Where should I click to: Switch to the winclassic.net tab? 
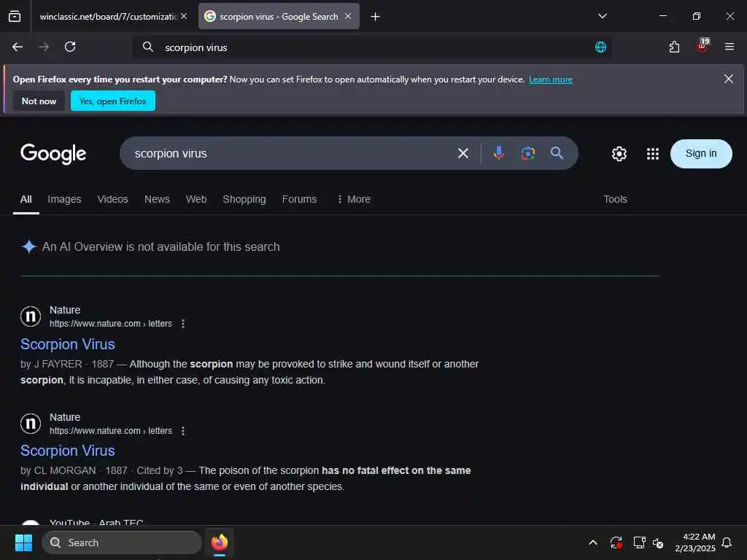tap(108, 17)
